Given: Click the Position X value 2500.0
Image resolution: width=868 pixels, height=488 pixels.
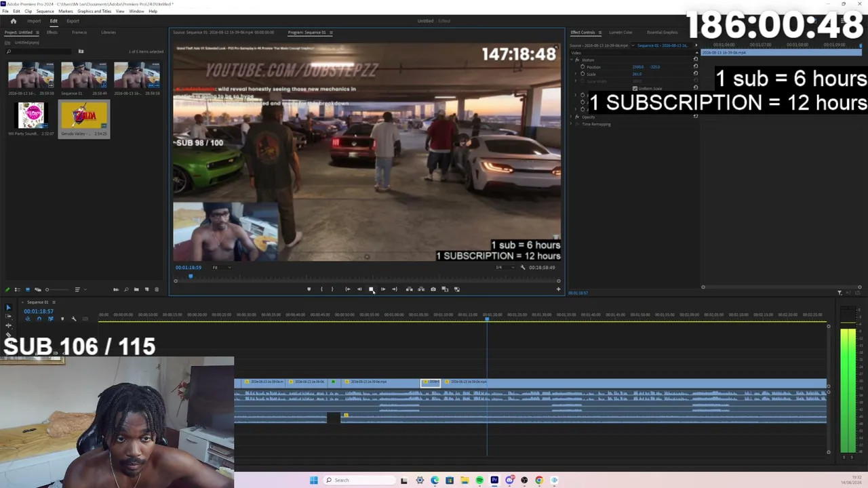Looking at the screenshot, I should [x=638, y=67].
